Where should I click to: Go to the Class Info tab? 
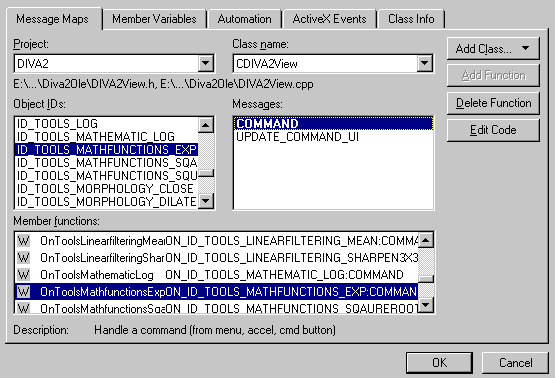(x=411, y=19)
